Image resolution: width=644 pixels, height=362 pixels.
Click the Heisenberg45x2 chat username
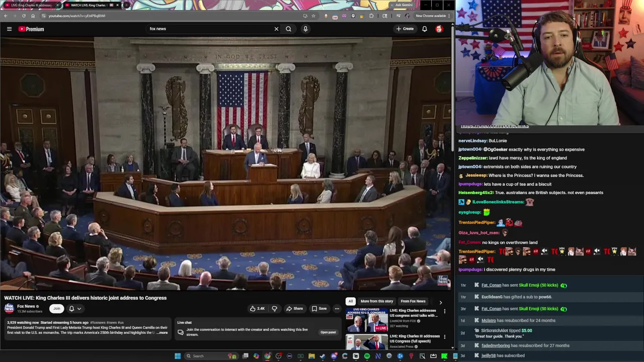coord(475,193)
